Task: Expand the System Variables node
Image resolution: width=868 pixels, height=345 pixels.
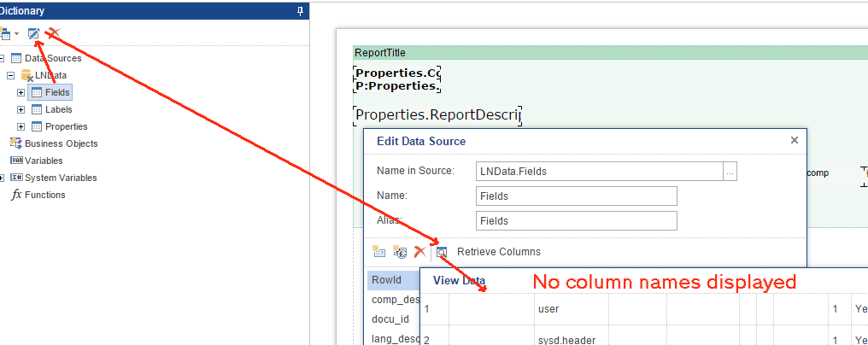Action: (2, 178)
